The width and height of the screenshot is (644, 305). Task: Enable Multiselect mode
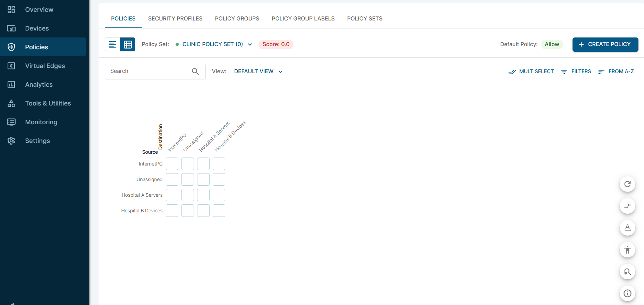531,71
